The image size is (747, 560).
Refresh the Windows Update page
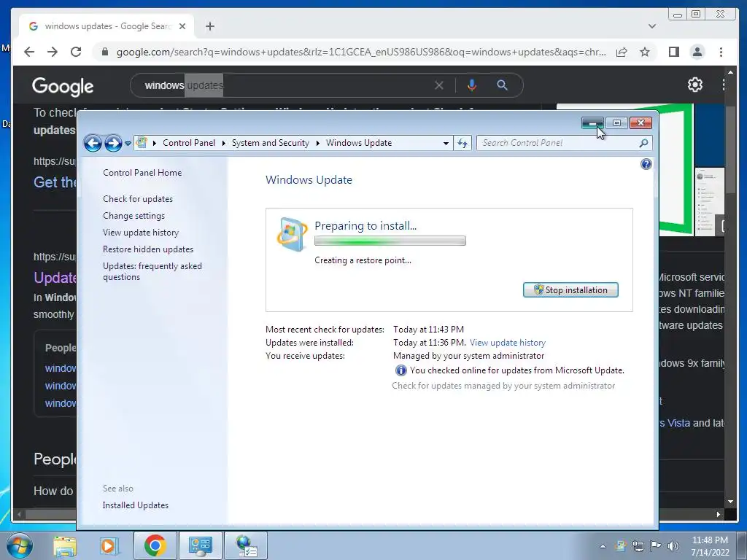[462, 143]
